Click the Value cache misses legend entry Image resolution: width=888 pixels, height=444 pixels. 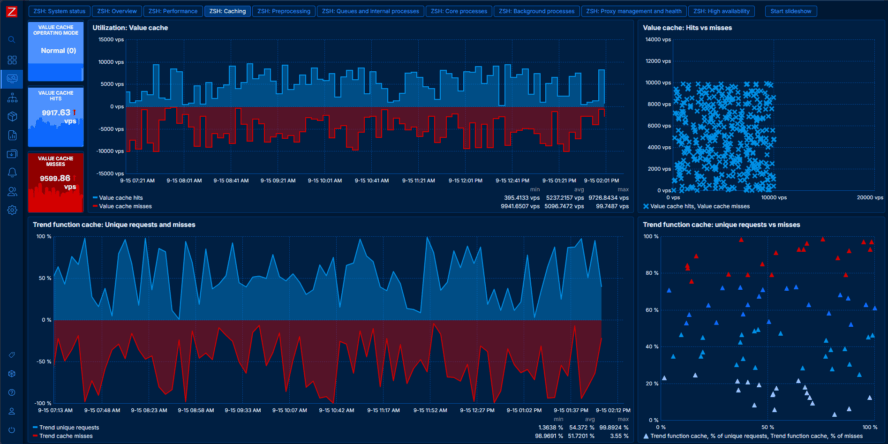[x=120, y=207]
